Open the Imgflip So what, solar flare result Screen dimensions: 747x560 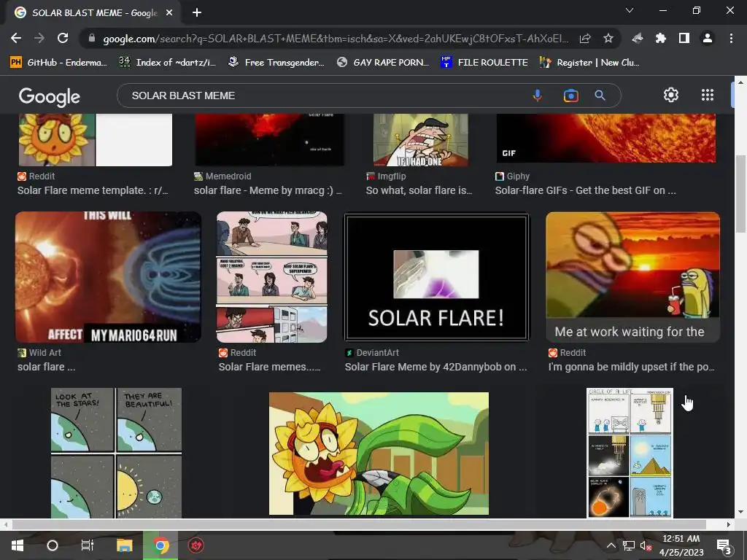point(419,190)
